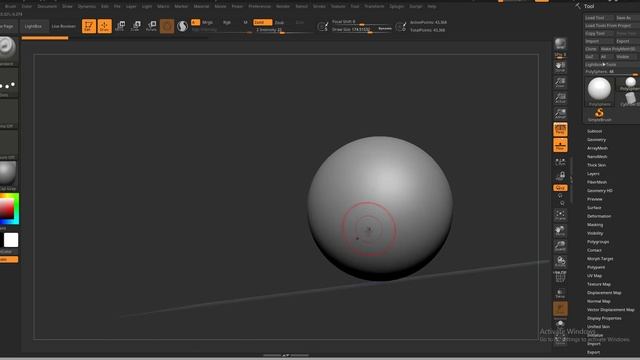Click the AAHalf icon
640x360 pixels.
click(x=560, y=113)
